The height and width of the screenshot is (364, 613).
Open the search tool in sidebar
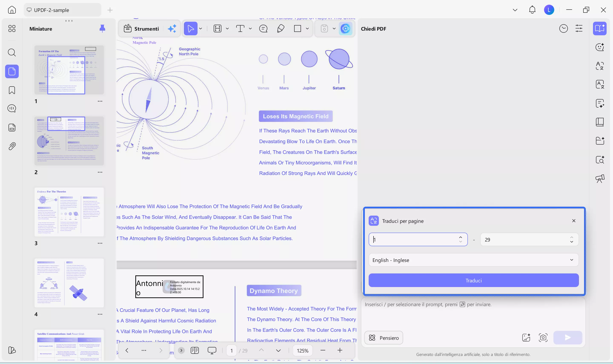[12, 52]
